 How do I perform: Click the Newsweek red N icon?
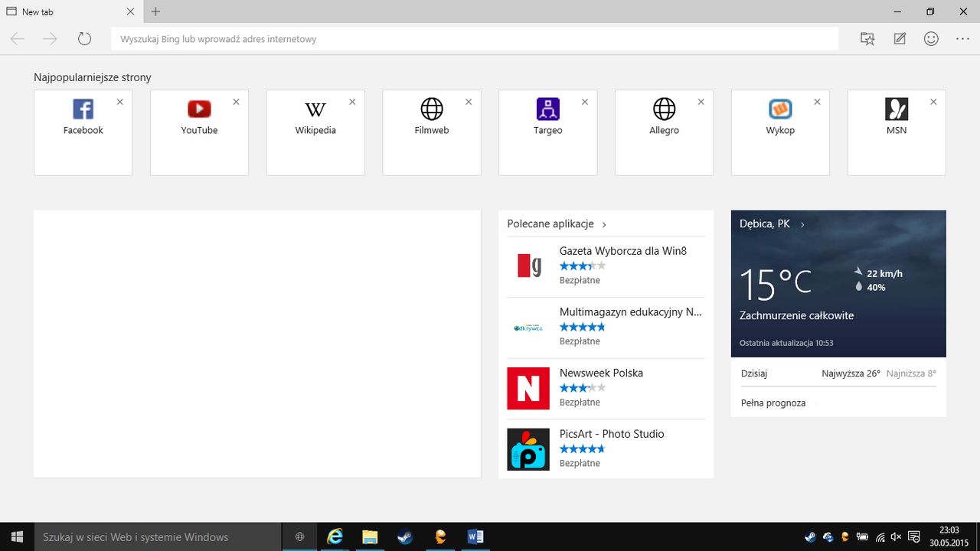pyautogui.click(x=528, y=388)
